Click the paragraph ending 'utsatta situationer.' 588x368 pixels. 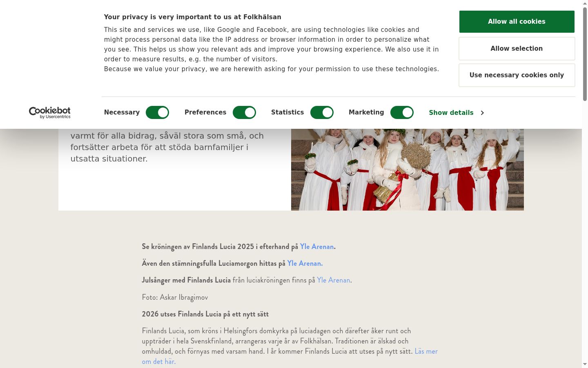point(167,147)
